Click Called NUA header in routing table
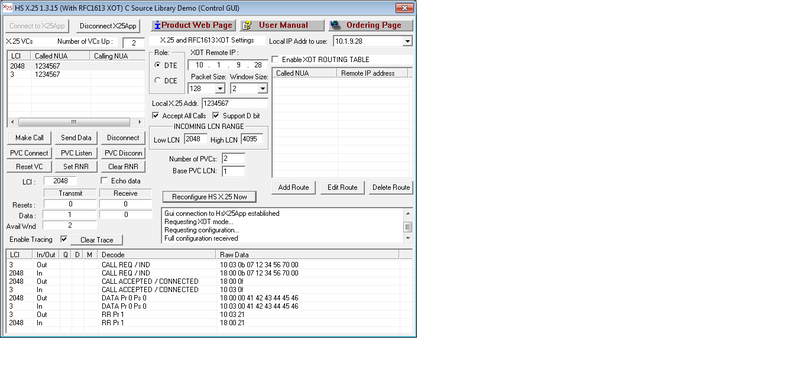 tap(305, 73)
